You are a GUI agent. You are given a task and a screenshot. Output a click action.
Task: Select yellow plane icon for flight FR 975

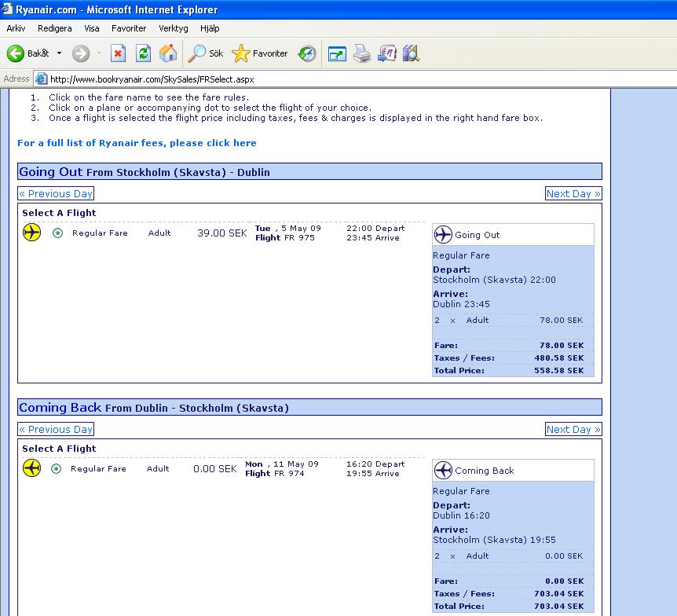pyautogui.click(x=32, y=233)
